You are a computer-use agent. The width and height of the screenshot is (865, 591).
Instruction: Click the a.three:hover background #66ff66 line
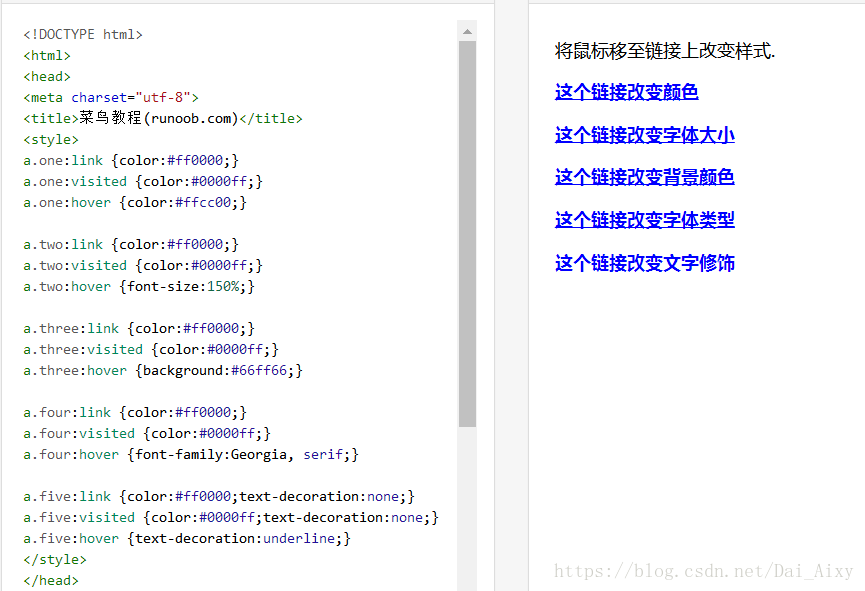(163, 370)
